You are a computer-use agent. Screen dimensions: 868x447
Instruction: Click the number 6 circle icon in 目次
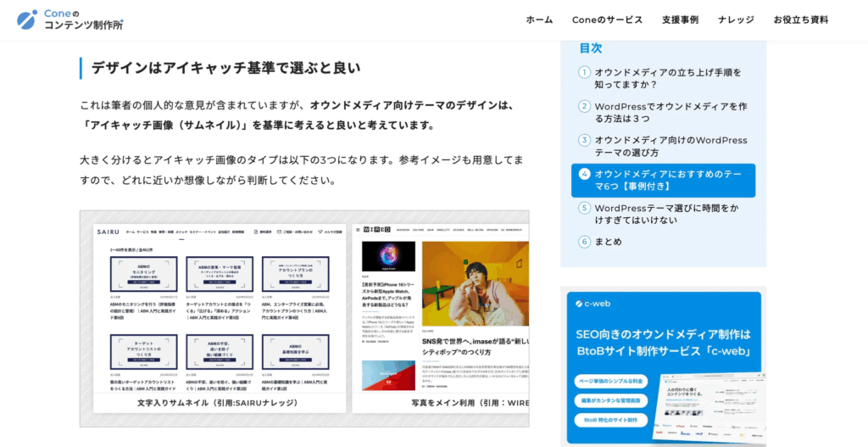tap(585, 242)
